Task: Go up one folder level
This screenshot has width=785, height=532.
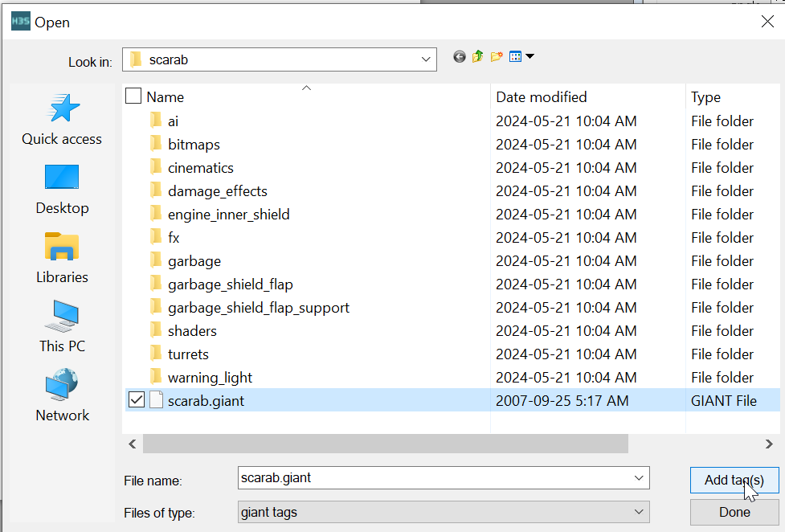Action: pyautogui.click(x=478, y=57)
